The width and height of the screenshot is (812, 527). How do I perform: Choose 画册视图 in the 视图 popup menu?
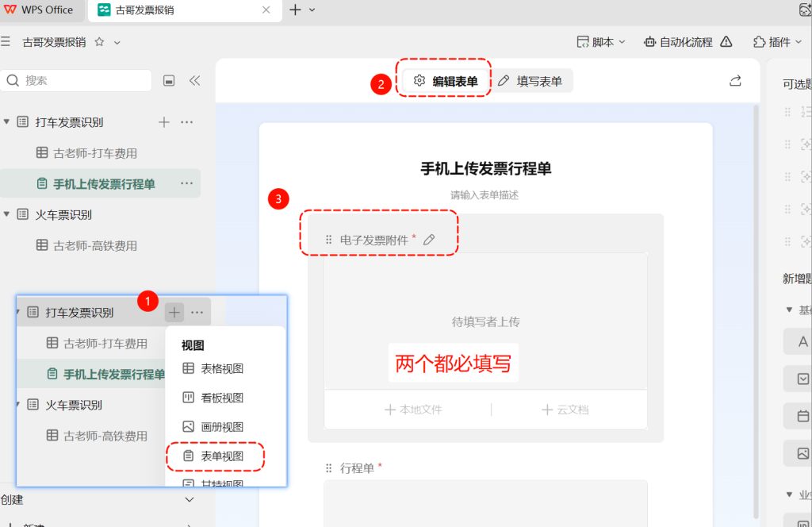click(213, 426)
